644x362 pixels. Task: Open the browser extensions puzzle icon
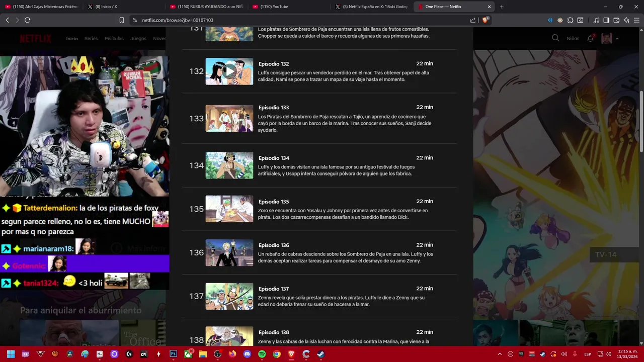570,20
